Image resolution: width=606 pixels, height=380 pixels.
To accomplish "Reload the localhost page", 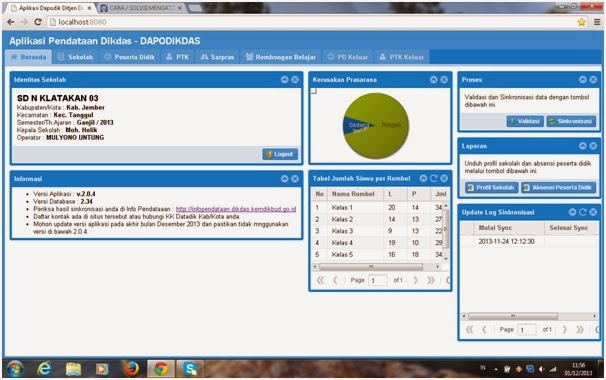I will 37,22.
